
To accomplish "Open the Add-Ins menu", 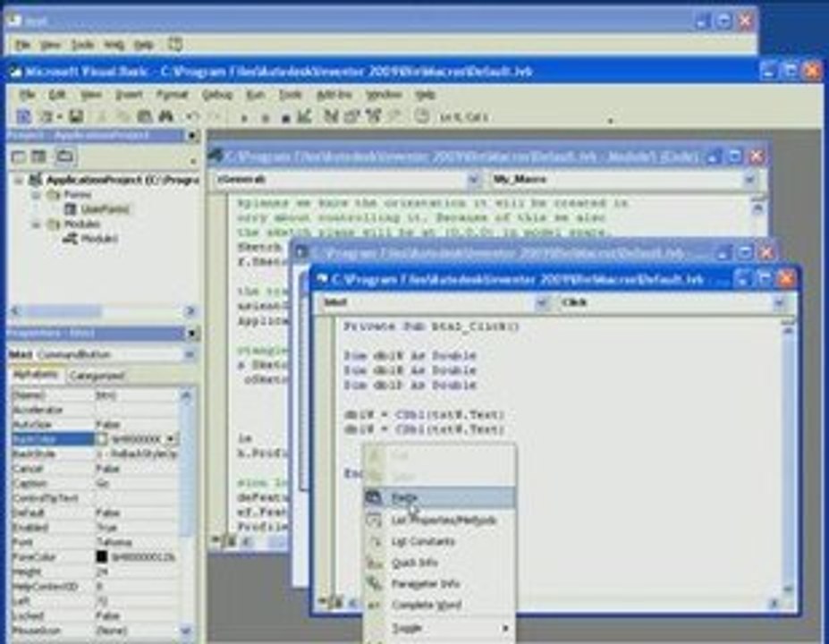I will 334,95.
